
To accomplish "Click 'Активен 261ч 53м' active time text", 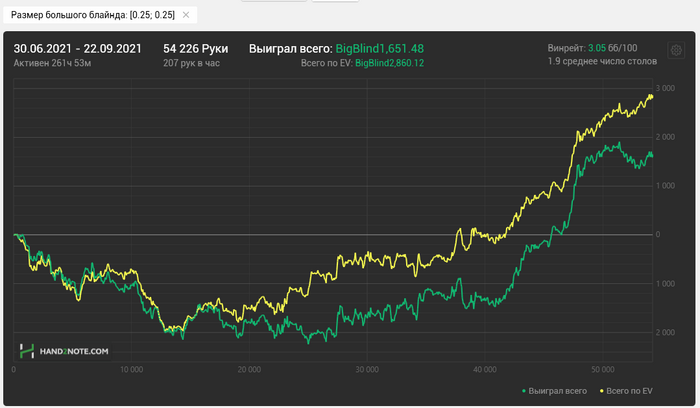I will (x=52, y=63).
